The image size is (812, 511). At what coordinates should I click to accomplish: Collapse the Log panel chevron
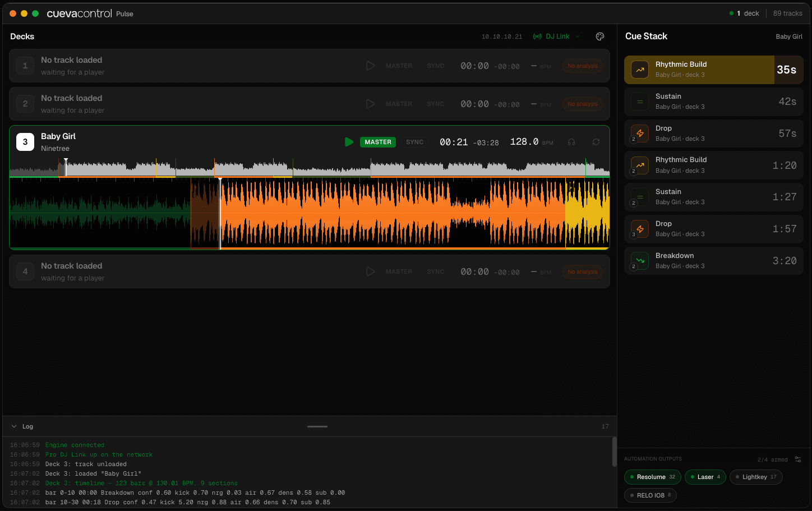click(x=14, y=426)
